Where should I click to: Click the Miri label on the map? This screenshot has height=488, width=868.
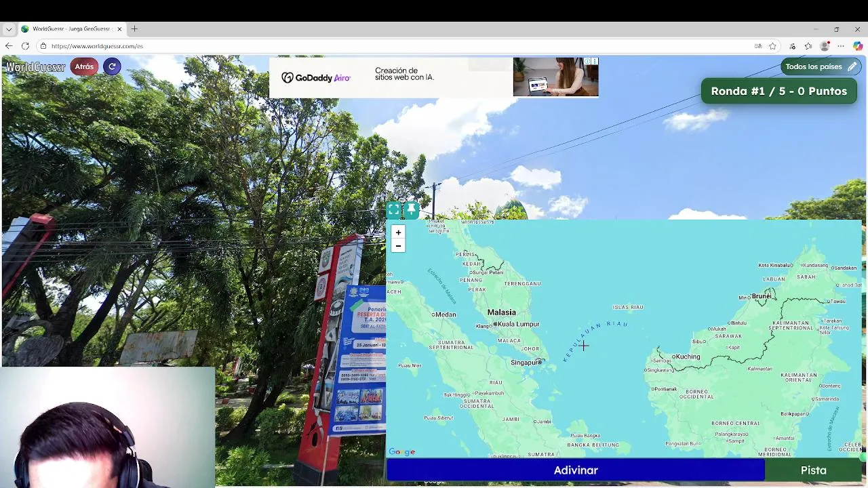tap(745, 298)
